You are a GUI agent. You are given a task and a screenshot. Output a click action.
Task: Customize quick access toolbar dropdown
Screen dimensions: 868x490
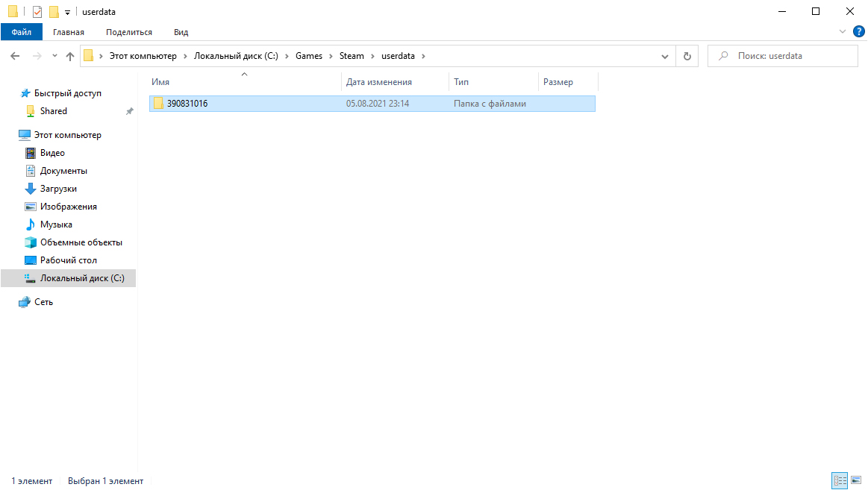pyautogui.click(x=67, y=13)
